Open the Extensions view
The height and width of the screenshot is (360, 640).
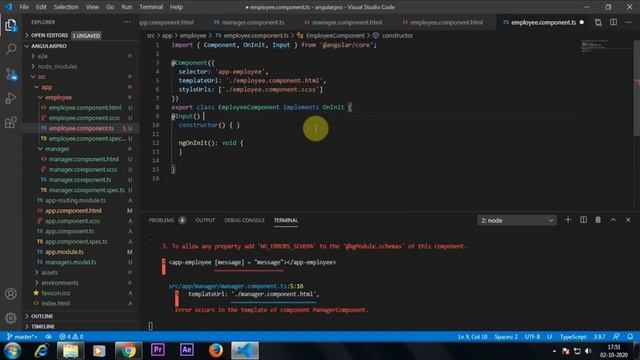coord(11,122)
